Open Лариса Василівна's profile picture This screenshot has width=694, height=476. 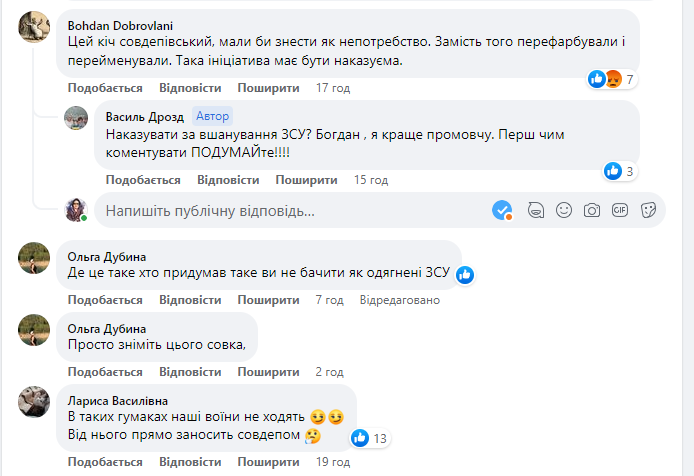[x=34, y=402]
